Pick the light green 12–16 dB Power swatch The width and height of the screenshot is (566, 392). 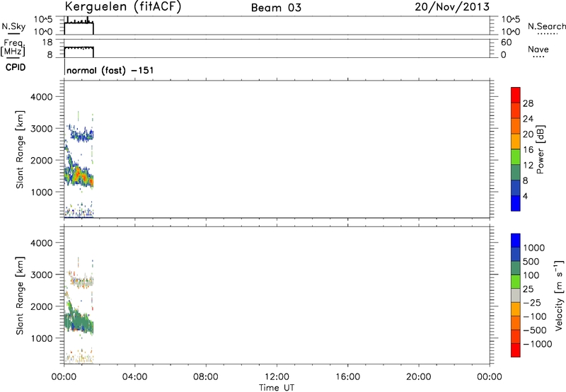pyautogui.click(x=516, y=156)
